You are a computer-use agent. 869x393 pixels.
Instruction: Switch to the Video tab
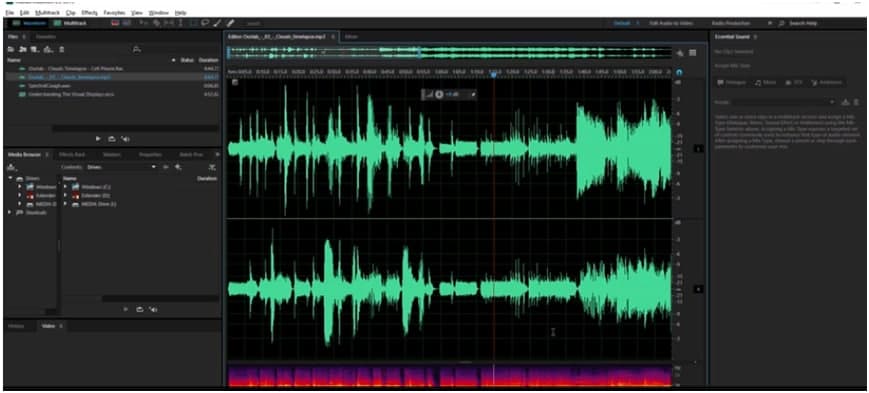48,326
